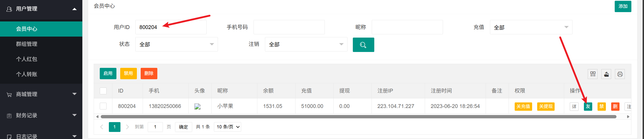Open the 充值 filter dropdown
This screenshot has width=644, height=139.
pyautogui.click(x=531, y=27)
